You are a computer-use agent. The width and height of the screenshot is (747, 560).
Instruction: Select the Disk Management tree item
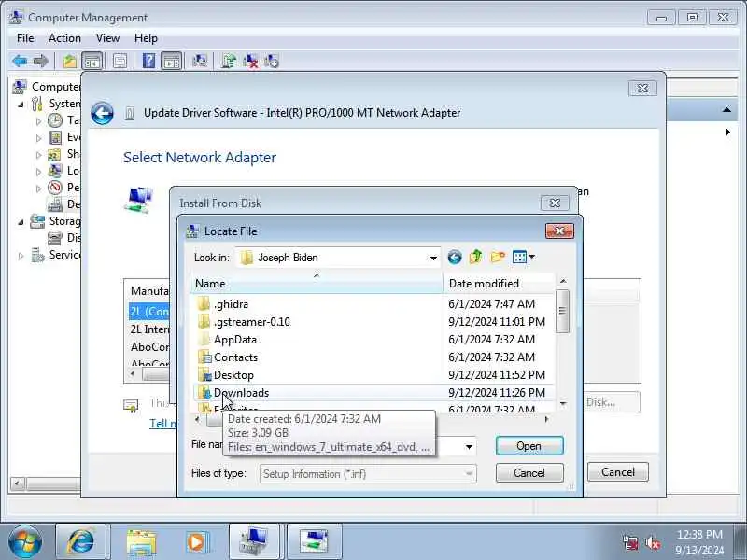tap(63, 238)
